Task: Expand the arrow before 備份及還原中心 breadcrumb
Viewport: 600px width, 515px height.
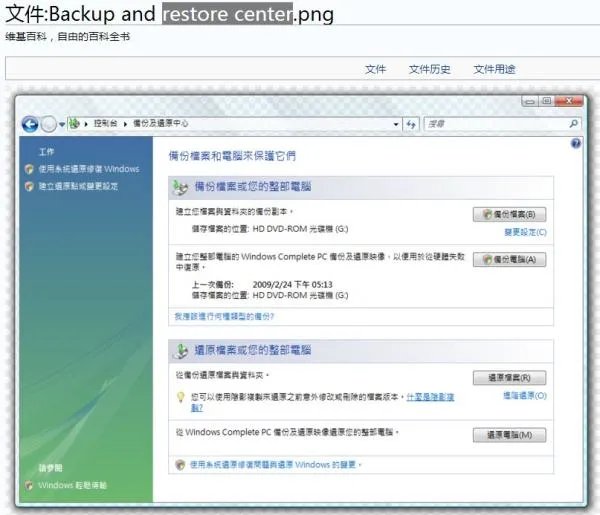Action: coord(125,124)
